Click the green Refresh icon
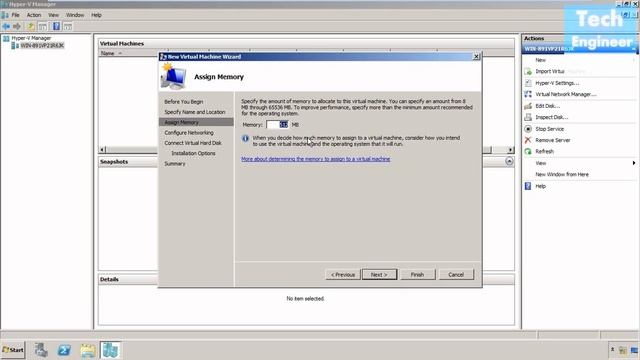This screenshot has height=360, width=640. point(528,151)
